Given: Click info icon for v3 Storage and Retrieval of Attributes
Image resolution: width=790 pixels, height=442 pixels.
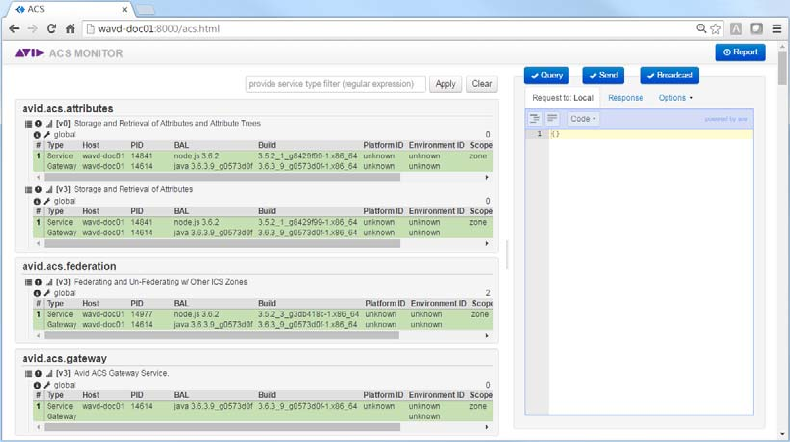Looking at the screenshot, I should coord(38,190).
